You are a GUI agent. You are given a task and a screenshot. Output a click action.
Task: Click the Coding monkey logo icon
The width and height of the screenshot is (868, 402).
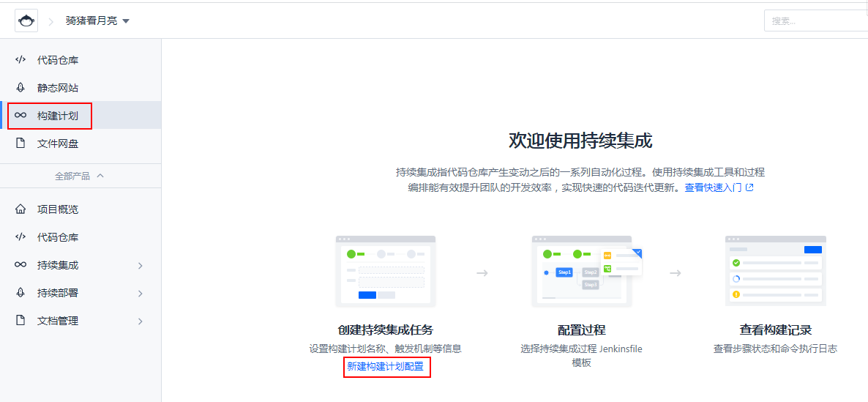pos(26,21)
